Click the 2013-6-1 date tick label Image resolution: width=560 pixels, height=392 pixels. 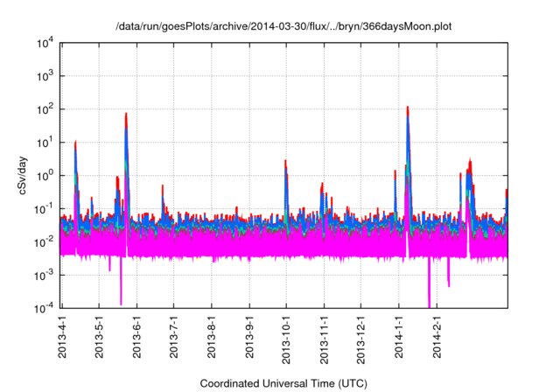pyautogui.click(x=136, y=340)
